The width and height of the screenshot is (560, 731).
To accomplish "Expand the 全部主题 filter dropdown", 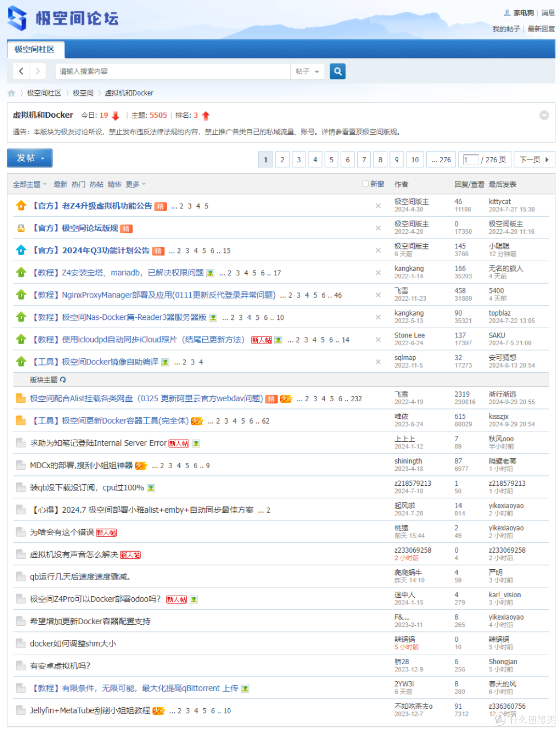I will [30, 184].
